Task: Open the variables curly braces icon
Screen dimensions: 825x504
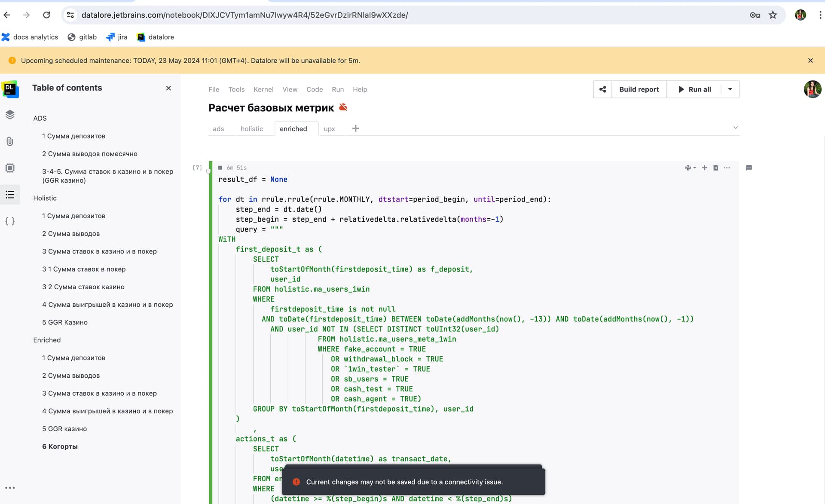Action: pyautogui.click(x=10, y=221)
